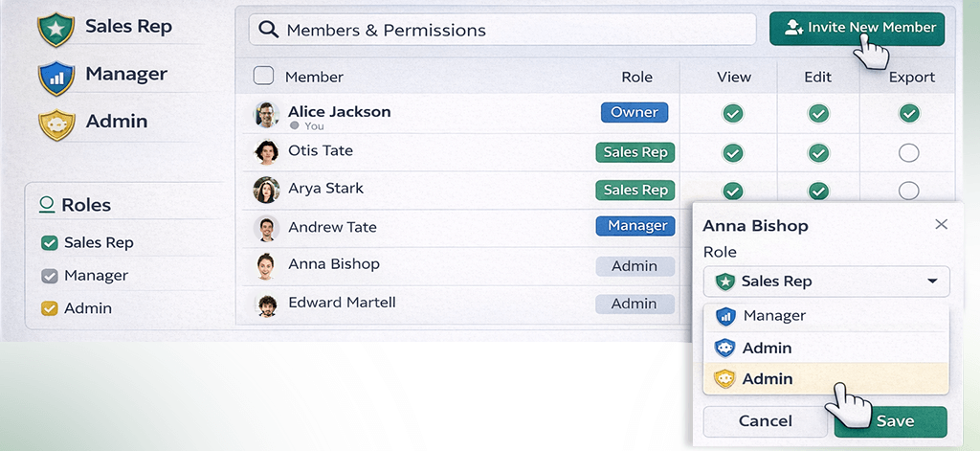Toggle Alice Jackson's View permission
Viewport: 980px width, 451px height.
tap(733, 113)
